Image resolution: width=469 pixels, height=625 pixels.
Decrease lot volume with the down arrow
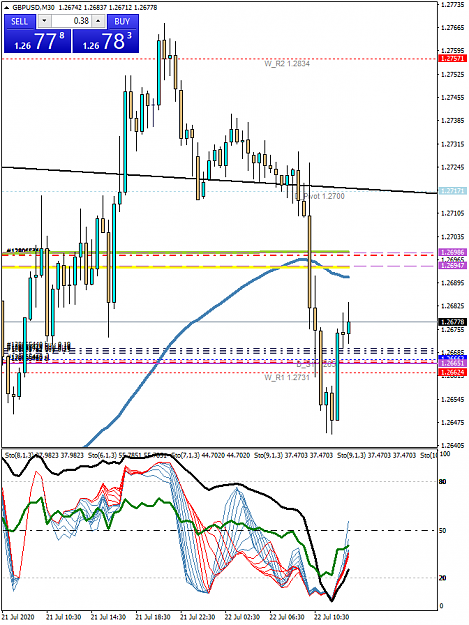coord(44,21)
